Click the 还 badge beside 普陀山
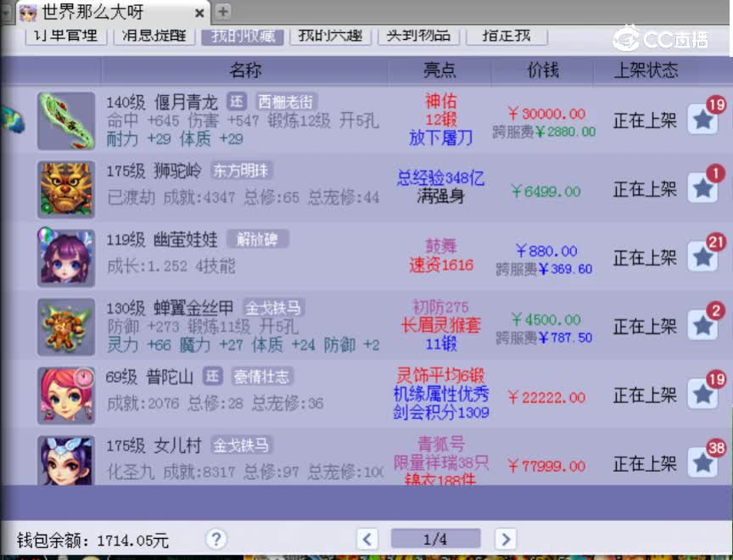 pos(212,376)
